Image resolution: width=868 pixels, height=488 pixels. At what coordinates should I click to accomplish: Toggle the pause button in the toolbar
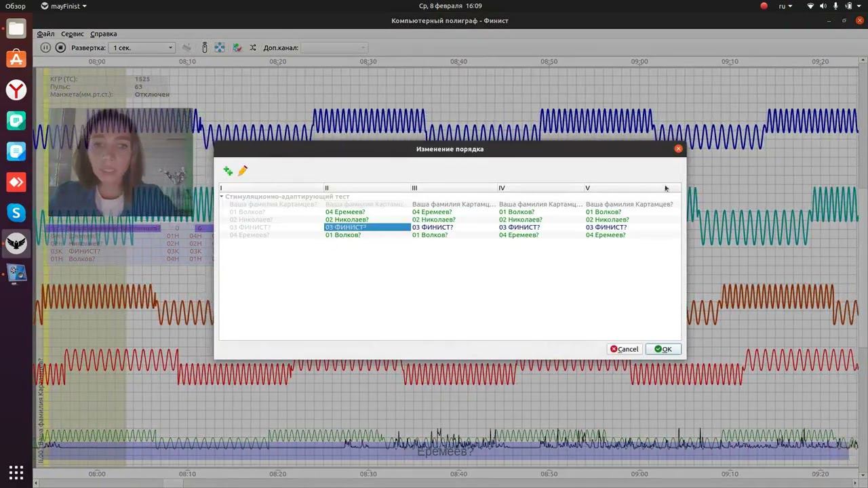coord(45,47)
